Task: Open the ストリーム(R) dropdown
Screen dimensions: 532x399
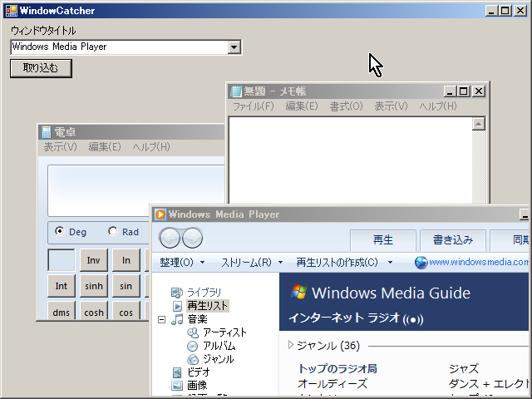Action: coord(252,263)
